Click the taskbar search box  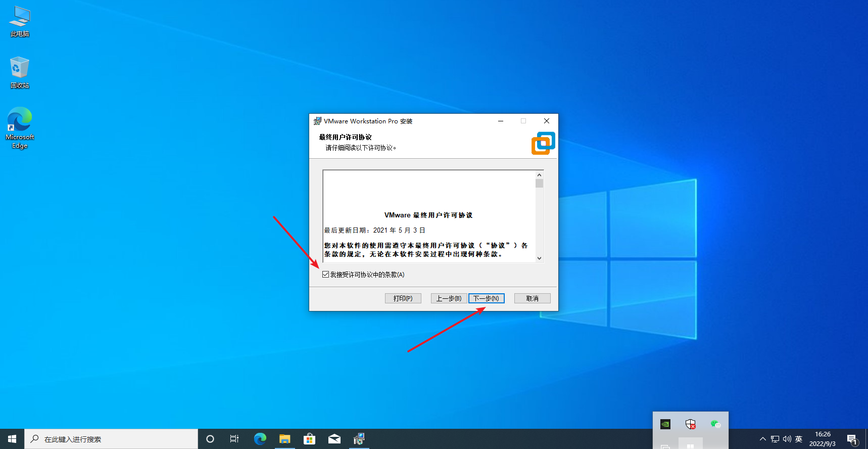point(111,439)
